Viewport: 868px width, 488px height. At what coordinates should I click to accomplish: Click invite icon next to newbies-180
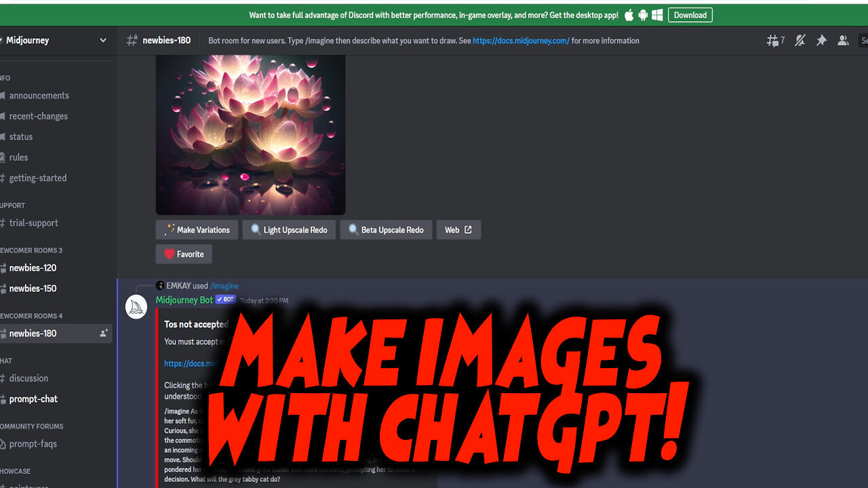tap(104, 333)
